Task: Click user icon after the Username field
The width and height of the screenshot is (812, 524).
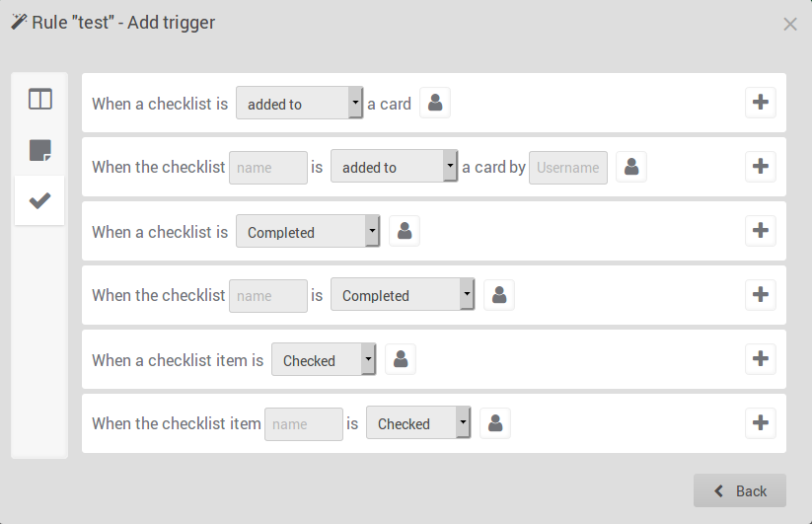Action: tap(631, 167)
